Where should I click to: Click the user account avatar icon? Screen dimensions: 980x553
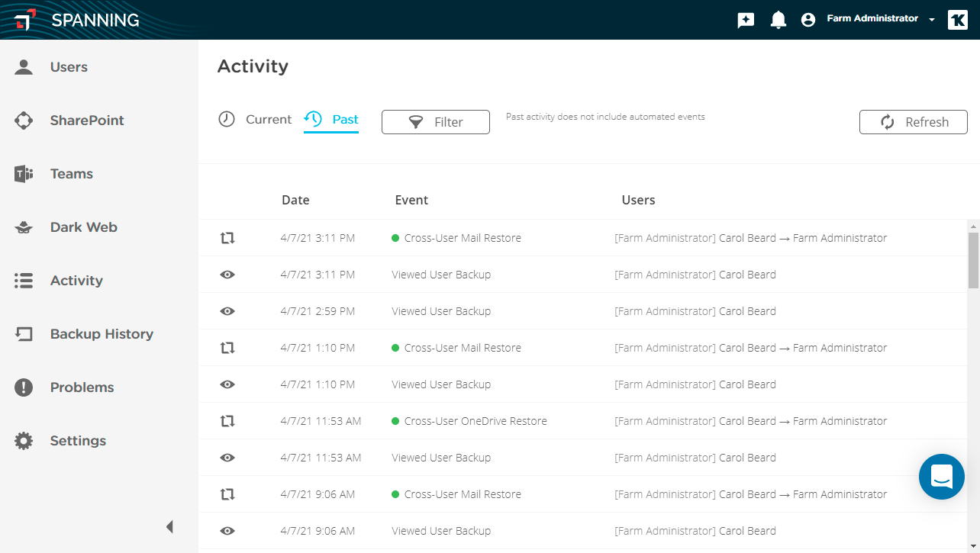click(x=808, y=20)
